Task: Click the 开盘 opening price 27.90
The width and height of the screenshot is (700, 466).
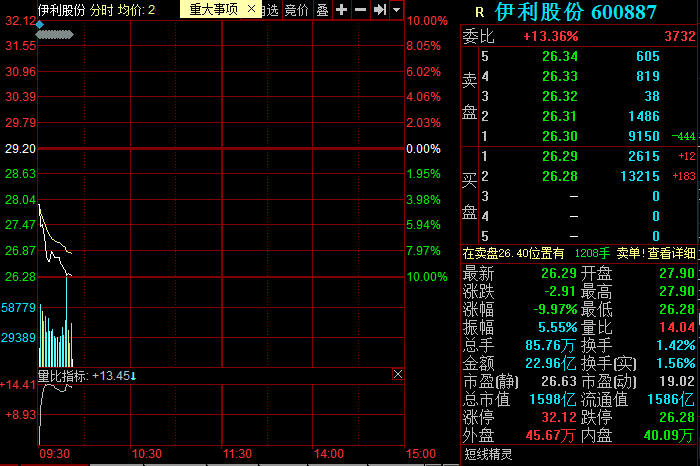Action: tap(677, 273)
